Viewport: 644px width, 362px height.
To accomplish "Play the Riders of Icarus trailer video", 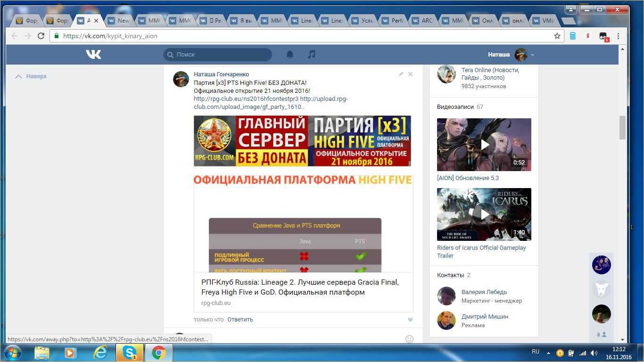I will coord(484,214).
